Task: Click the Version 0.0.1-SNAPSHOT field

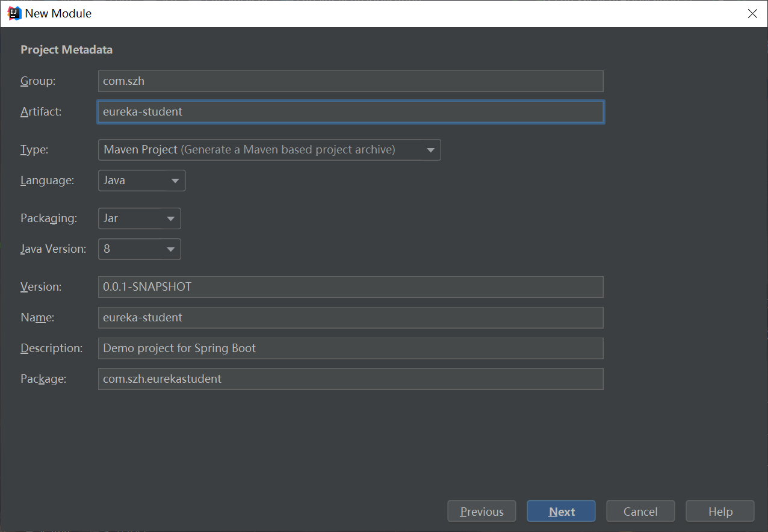Action: point(351,287)
